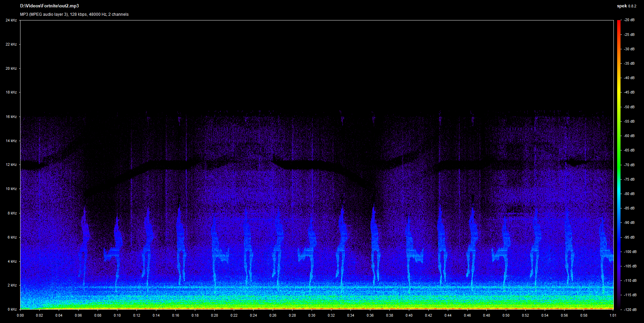
Task: Select the 16 kHz frequency axis label
Action: tap(11, 117)
